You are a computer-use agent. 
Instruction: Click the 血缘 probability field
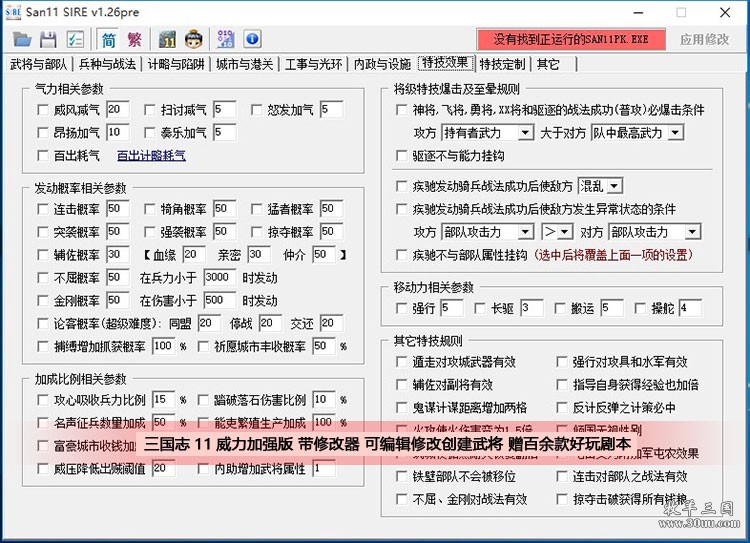point(194,255)
